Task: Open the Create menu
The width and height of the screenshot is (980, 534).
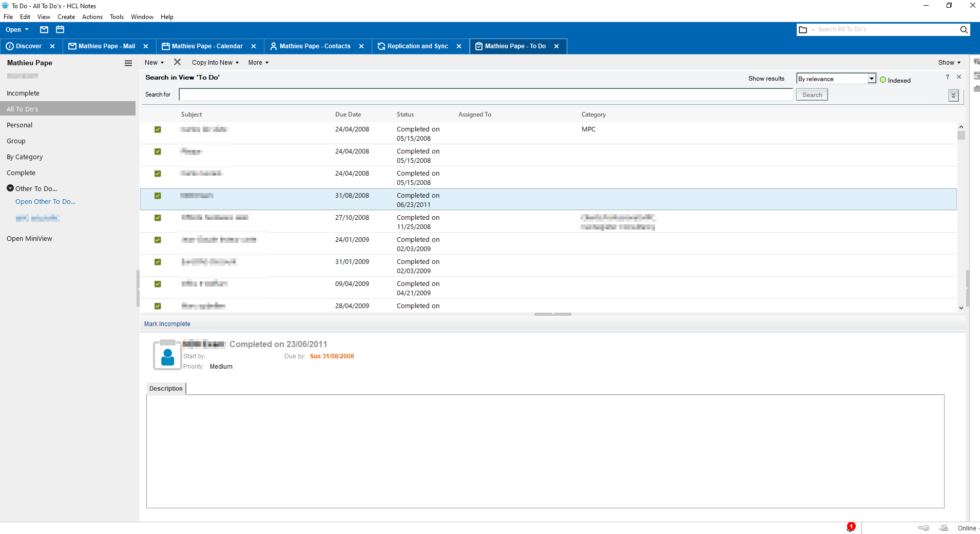Action: [66, 17]
